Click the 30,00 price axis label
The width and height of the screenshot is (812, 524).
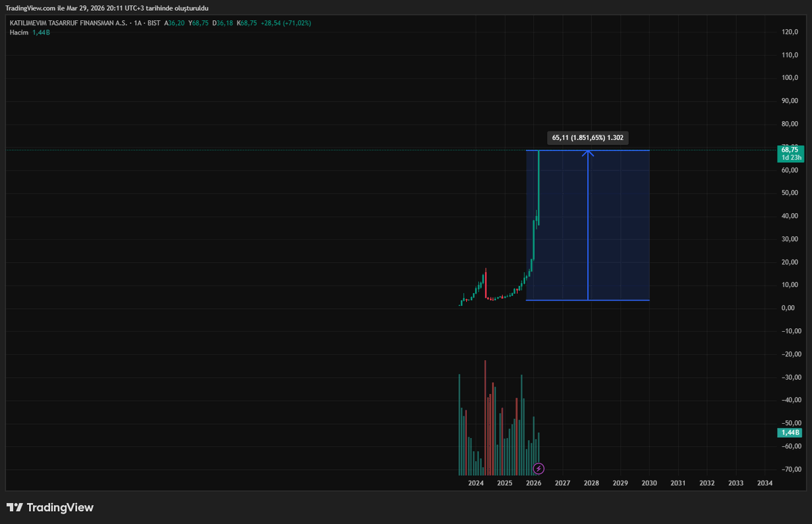click(790, 239)
